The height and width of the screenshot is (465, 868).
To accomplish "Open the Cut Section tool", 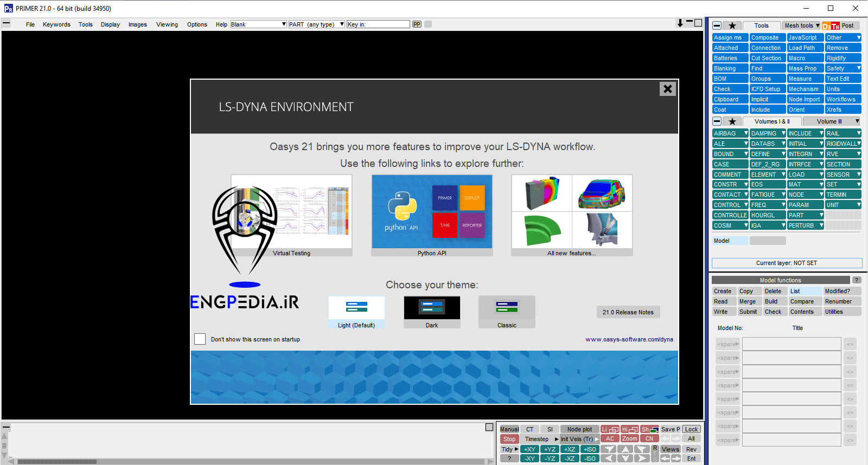I will click(x=768, y=58).
